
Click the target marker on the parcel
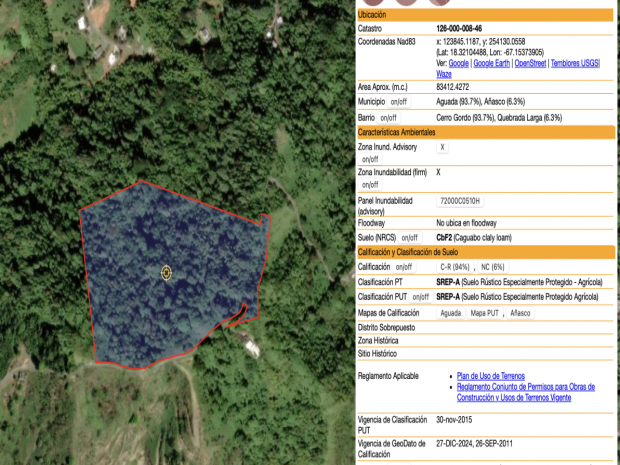tap(166, 271)
